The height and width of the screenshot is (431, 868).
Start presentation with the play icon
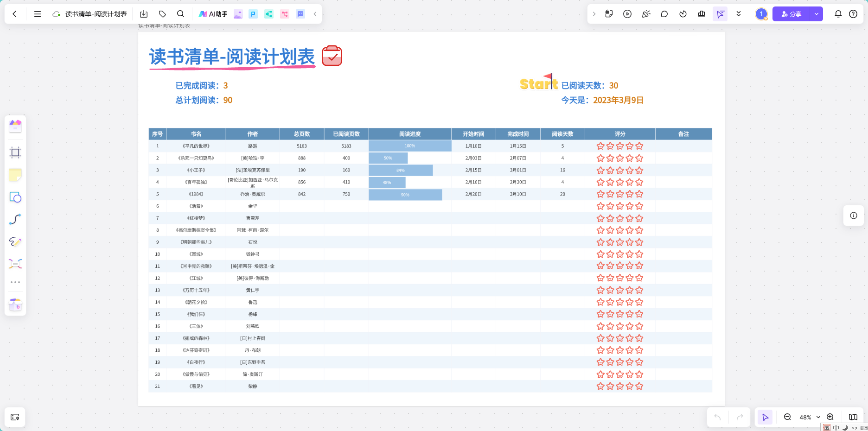627,14
